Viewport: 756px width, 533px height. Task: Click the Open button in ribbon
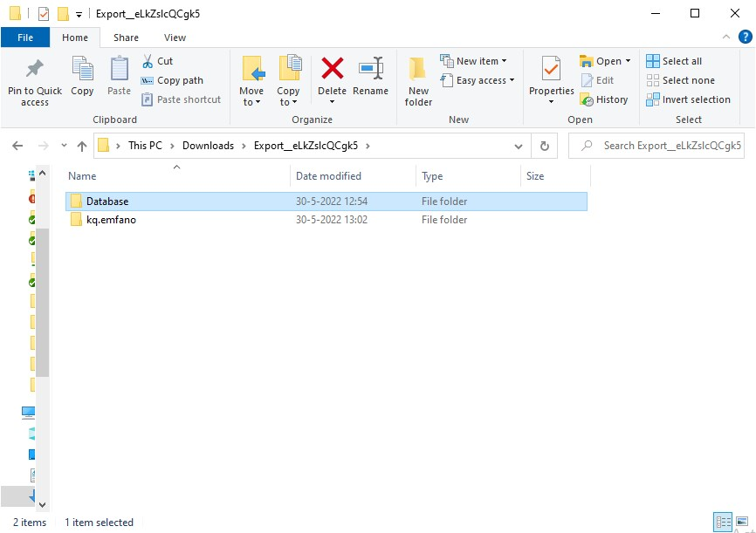click(601, 61)
